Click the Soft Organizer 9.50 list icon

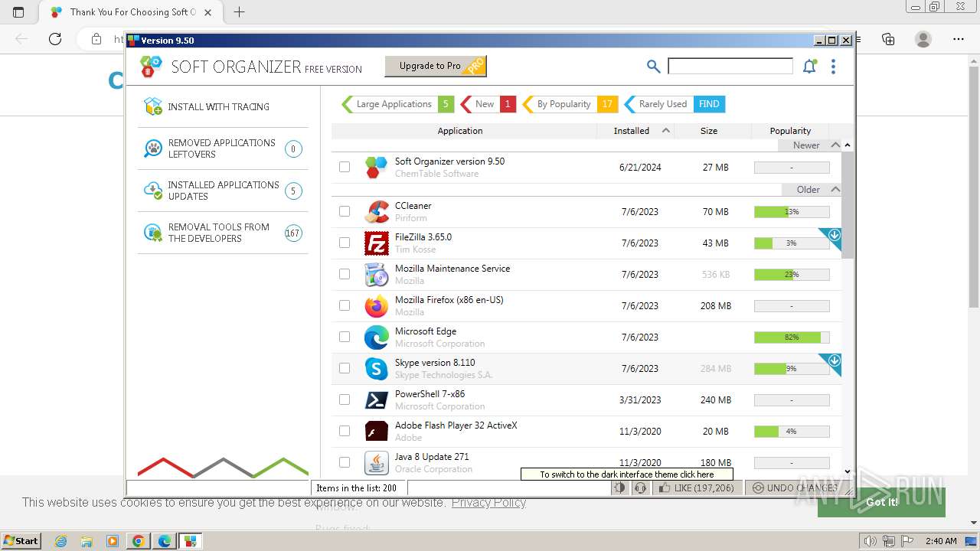coord(376,167)
